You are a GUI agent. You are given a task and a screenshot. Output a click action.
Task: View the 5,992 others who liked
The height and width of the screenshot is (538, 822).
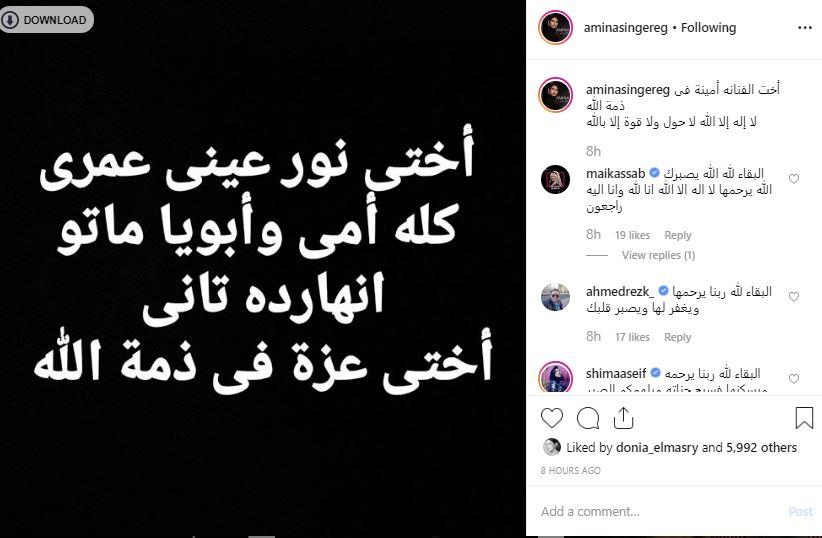point(761,447)
